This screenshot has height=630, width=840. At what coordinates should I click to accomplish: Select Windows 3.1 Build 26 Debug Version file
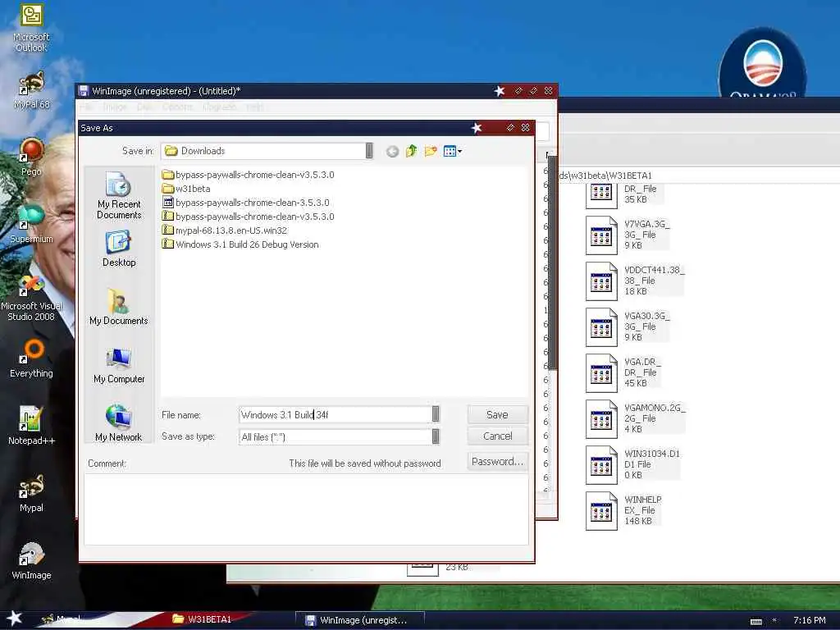[x=240, y=244]
